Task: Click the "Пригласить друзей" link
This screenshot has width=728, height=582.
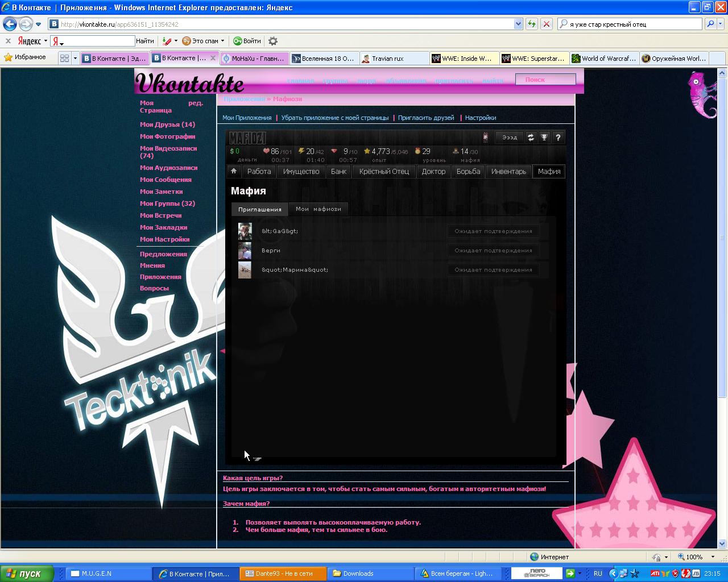Action: tap(426, 118)
